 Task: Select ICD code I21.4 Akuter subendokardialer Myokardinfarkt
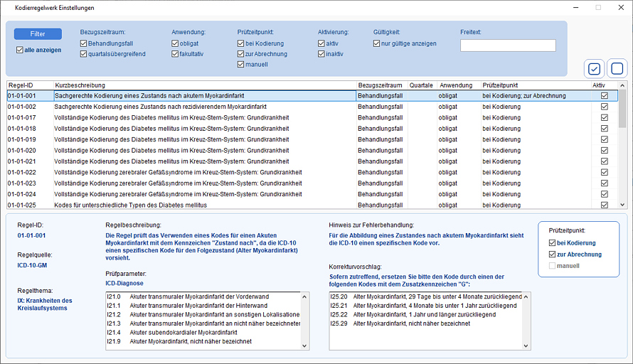[203, 332]
